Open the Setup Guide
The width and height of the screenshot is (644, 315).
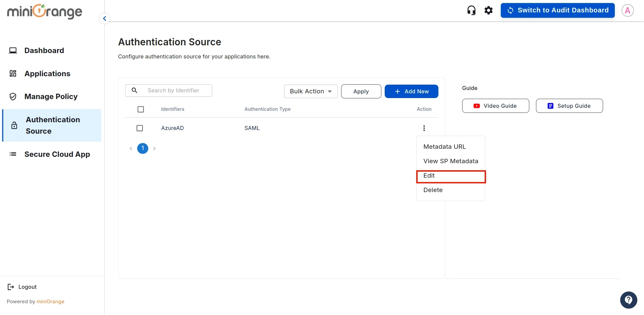click(x=569, y=105)
